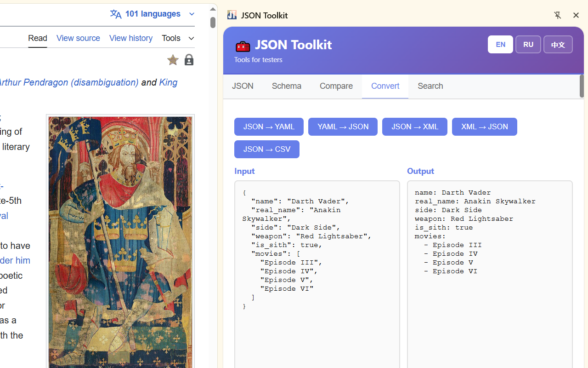This screenshot has height=368, width=588.
Task: Click the JSON Toolkit panel scrollbar
Action: 582,86
